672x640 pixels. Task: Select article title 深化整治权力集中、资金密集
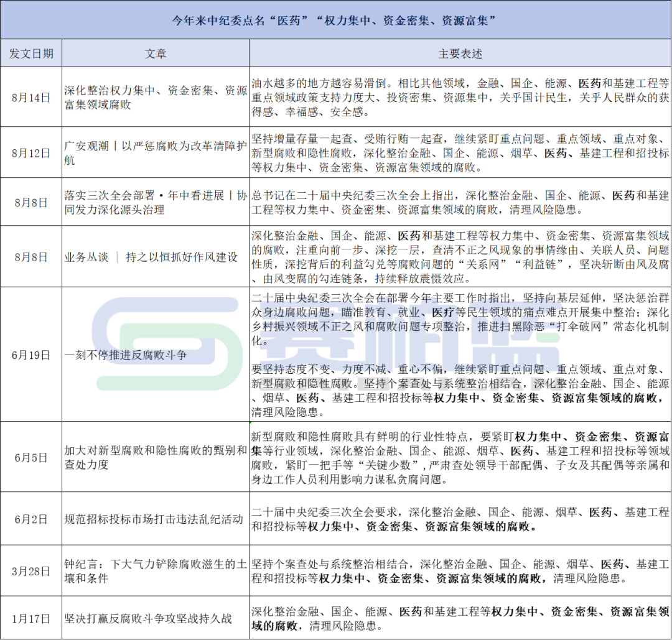coord(156,97)
